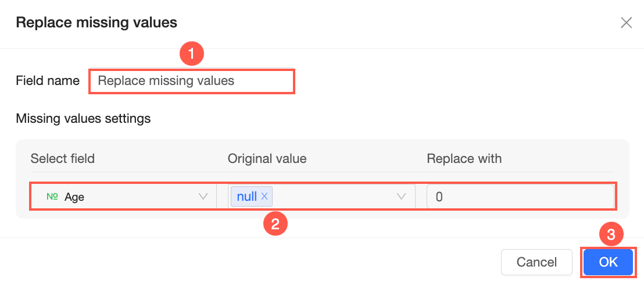Select the Age field combo box text
This screenshot has height=284, width=644.
pyautogui.click(x=74, y=197)
